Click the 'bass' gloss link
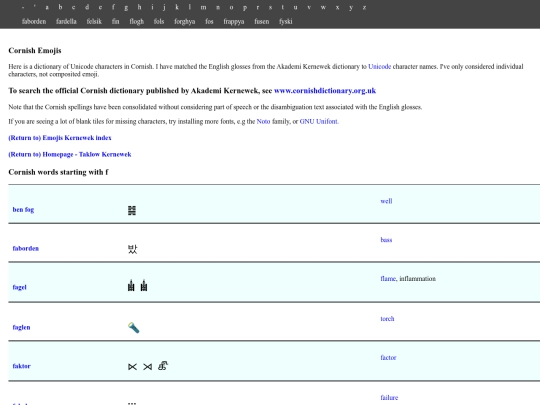540x405 pixels. (x=386, y=240)
